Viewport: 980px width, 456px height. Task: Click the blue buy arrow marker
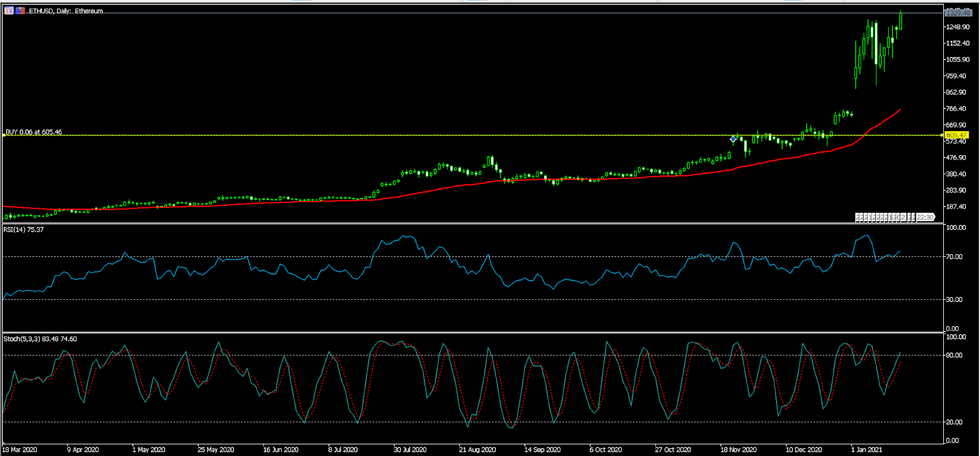733,139
